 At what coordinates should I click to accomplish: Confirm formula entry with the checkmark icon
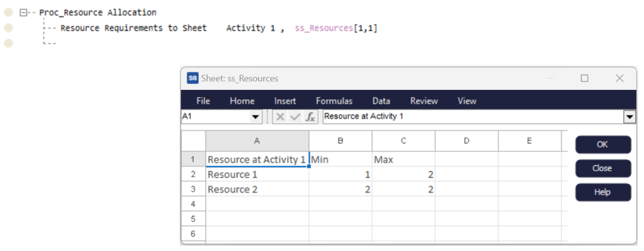click(295, 117)
